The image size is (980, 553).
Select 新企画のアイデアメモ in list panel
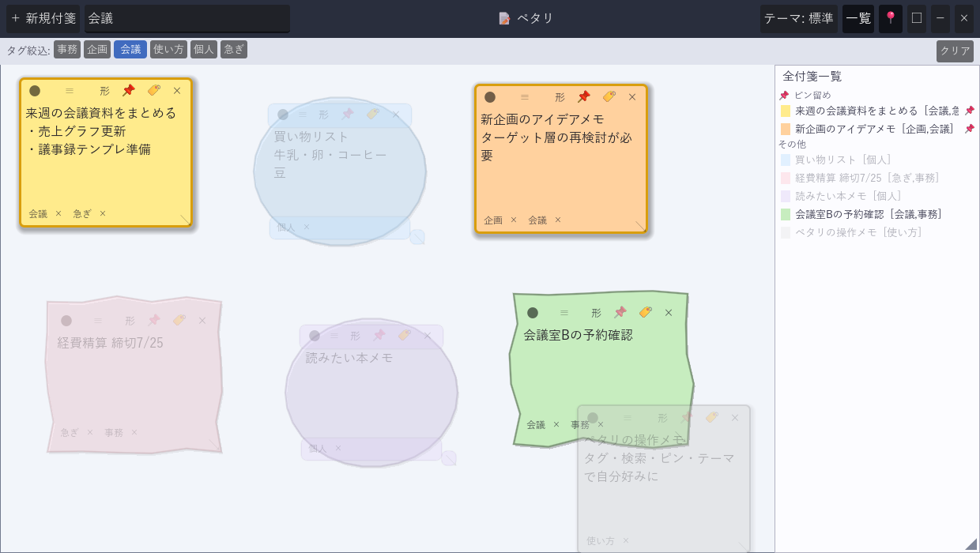click(x=877, y=129)
